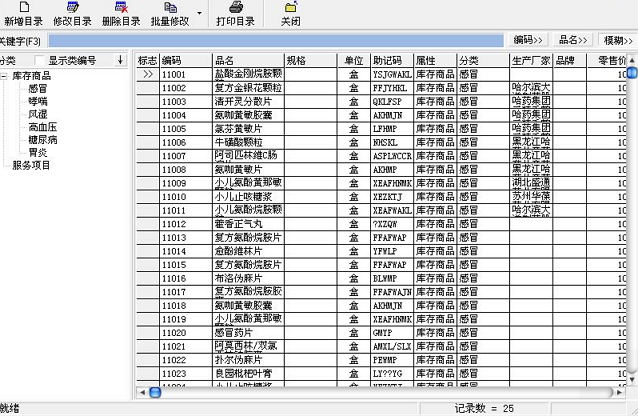
Task: Select the cell 清开灵分散片
Action: (248, 102)
